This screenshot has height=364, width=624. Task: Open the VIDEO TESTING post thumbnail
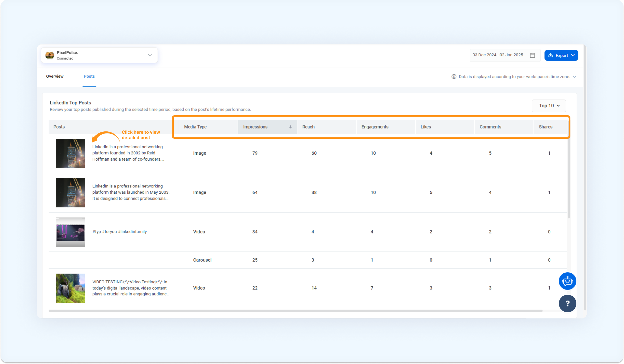(70, 288)
